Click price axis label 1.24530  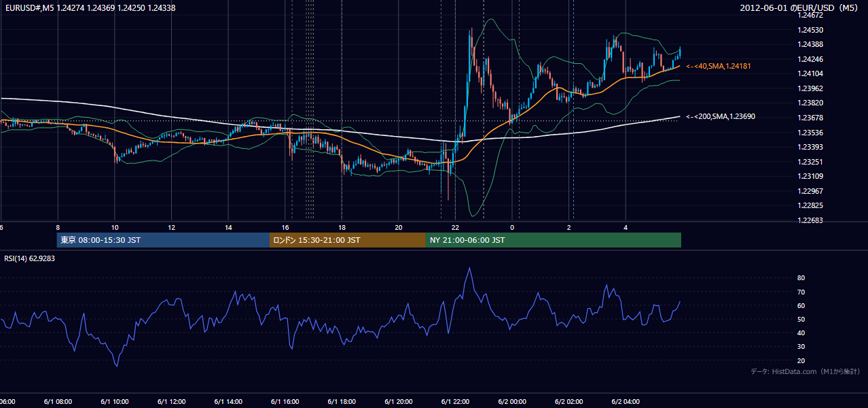tap(810, 30)
